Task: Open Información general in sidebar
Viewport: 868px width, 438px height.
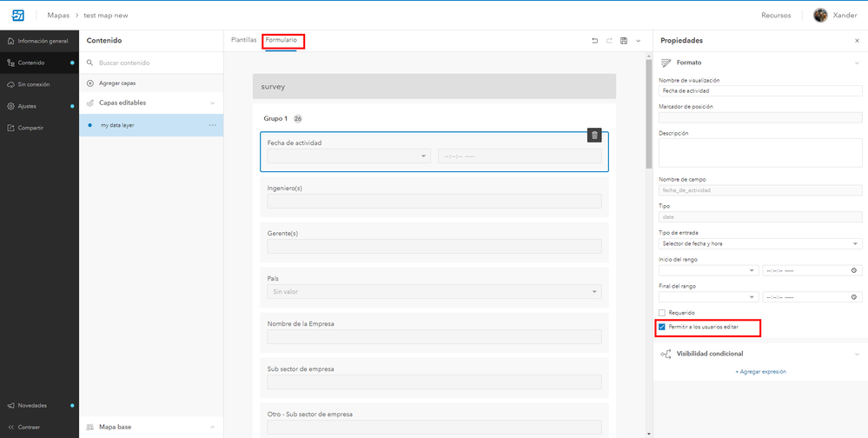Action: [x=39, y=41]
